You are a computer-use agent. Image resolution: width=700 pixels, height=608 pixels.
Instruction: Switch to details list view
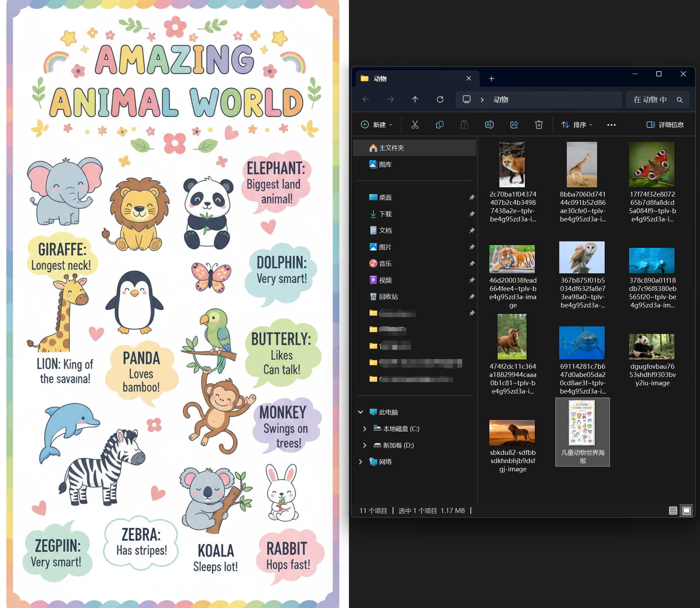coord(673,511)
